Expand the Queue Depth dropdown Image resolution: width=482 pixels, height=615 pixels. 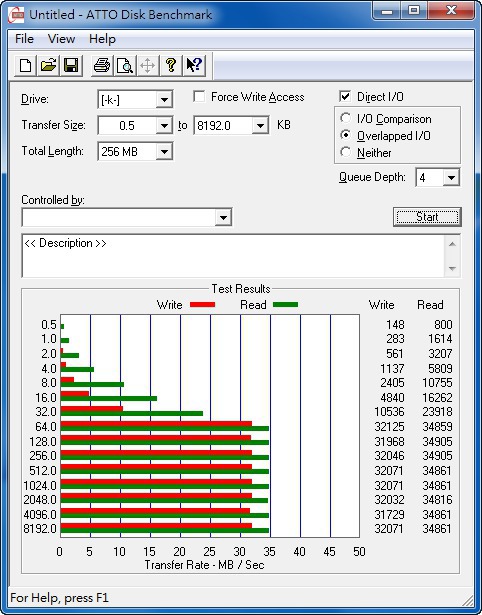[x=451, y=178]
